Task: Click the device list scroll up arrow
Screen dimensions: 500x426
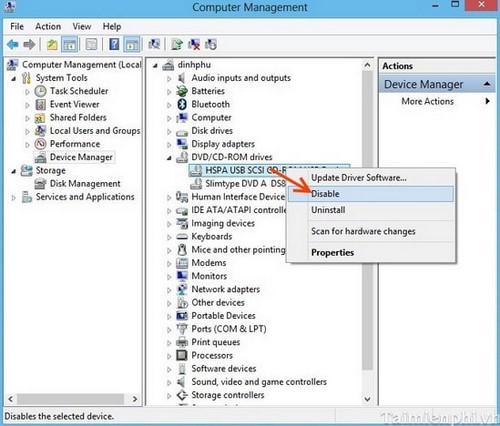Action: [x=367, y=65]
